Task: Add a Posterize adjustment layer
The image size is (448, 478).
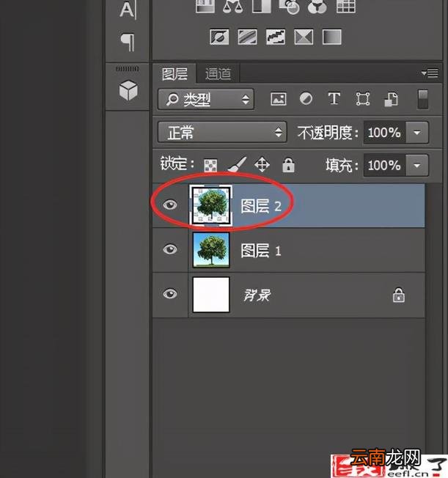Action: 247,37
